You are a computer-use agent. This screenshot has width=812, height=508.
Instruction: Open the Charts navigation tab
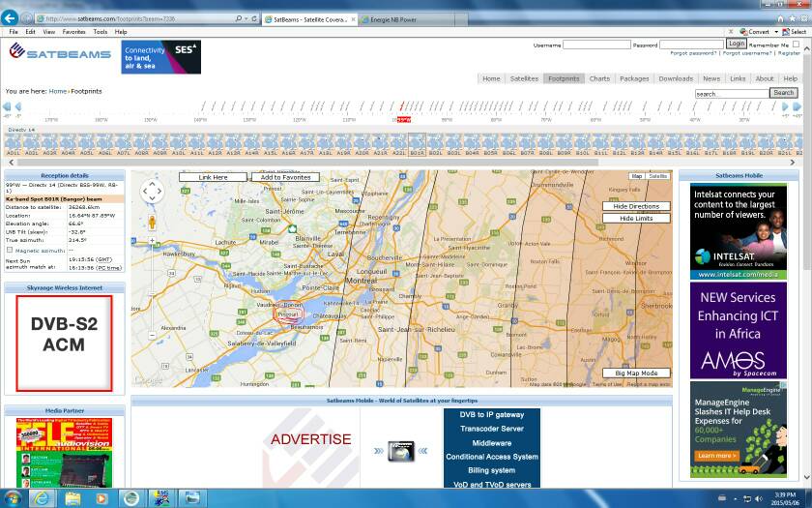[599, 78]
